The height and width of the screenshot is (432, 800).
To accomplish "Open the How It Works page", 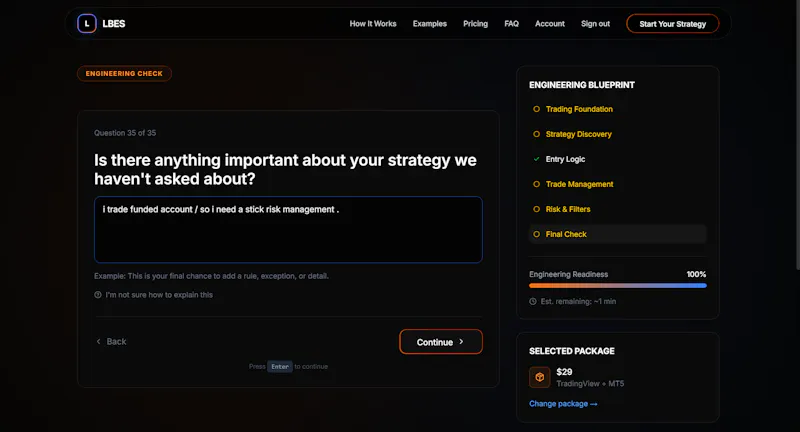I will coord(373,24).
